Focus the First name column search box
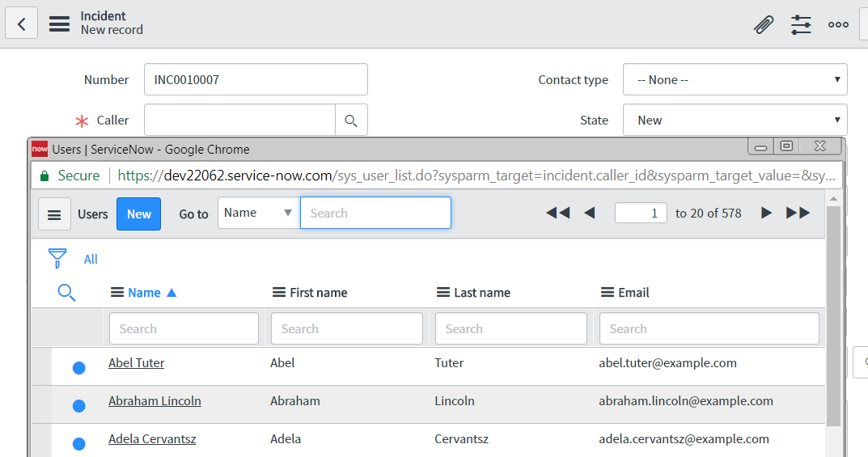 (347, 328)
